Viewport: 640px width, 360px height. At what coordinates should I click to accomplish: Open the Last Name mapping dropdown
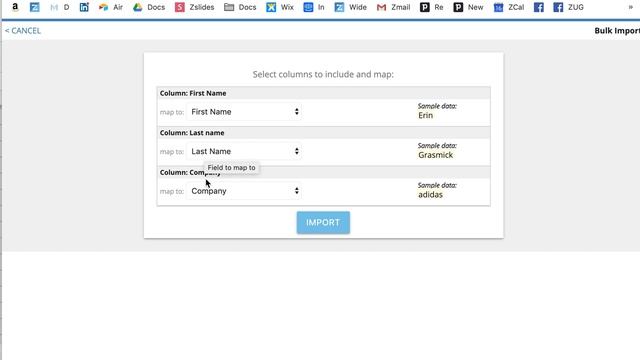[x=244, y=151]
